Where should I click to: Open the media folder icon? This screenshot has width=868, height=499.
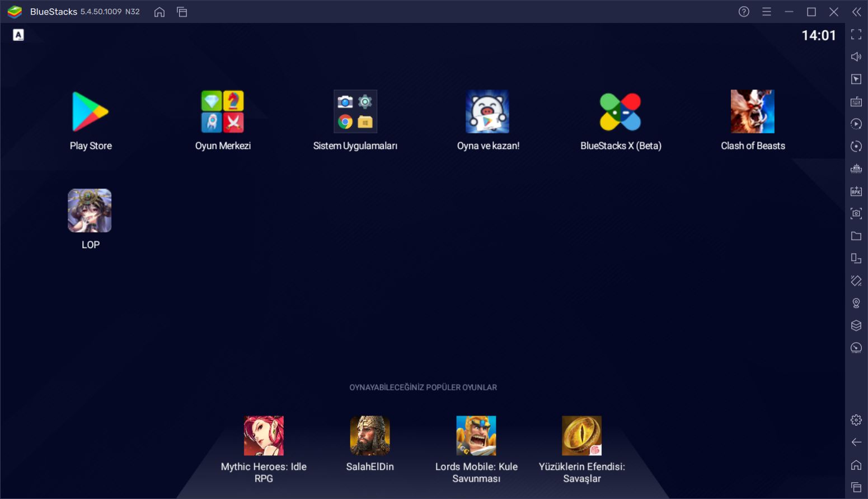point(856,236)
